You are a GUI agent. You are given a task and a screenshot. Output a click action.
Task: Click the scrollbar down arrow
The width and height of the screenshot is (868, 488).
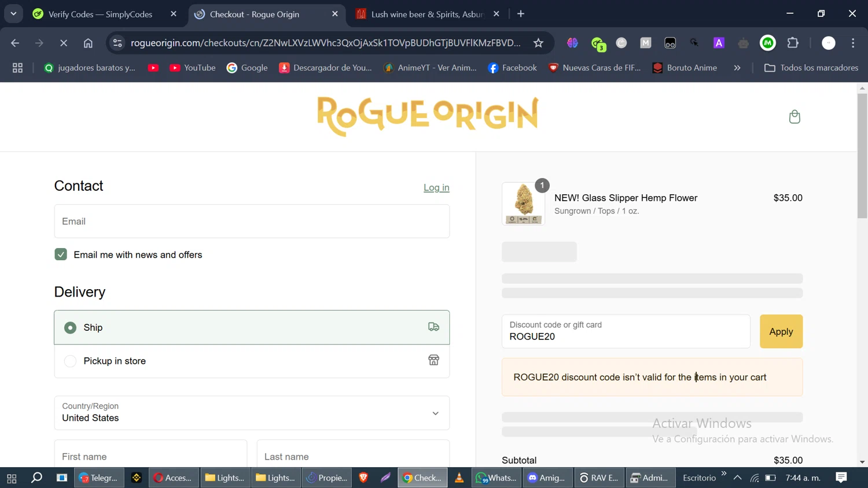[862, 462]
